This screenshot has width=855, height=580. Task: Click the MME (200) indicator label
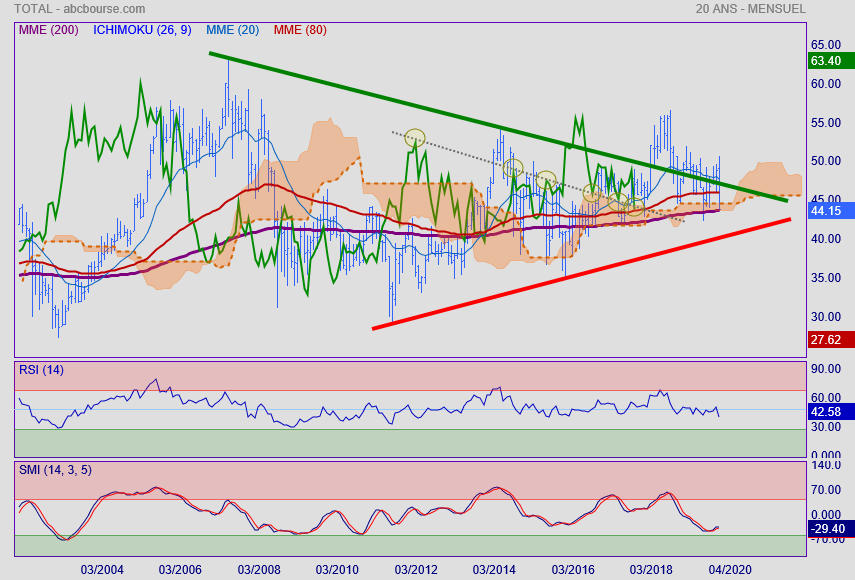pos(49,30)
